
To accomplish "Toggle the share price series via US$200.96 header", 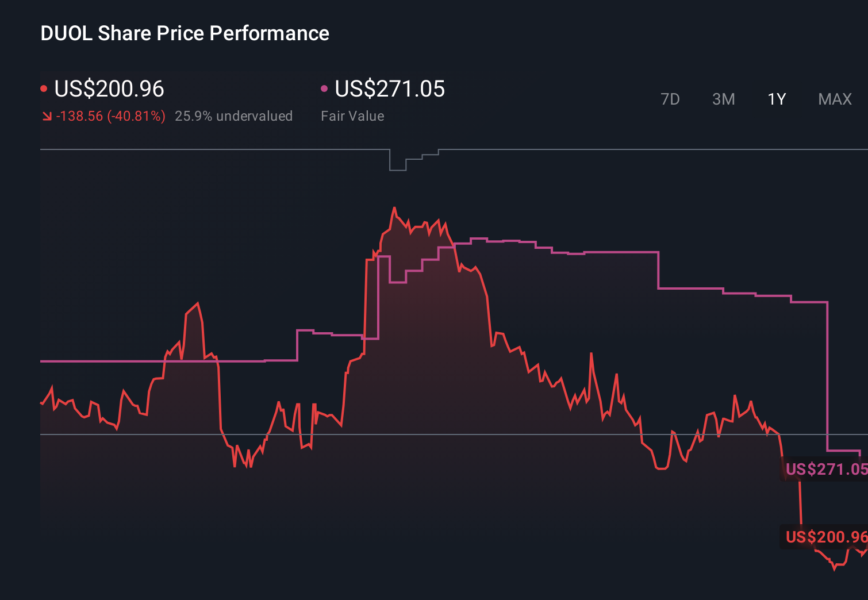I will click(x=109, y=89).
